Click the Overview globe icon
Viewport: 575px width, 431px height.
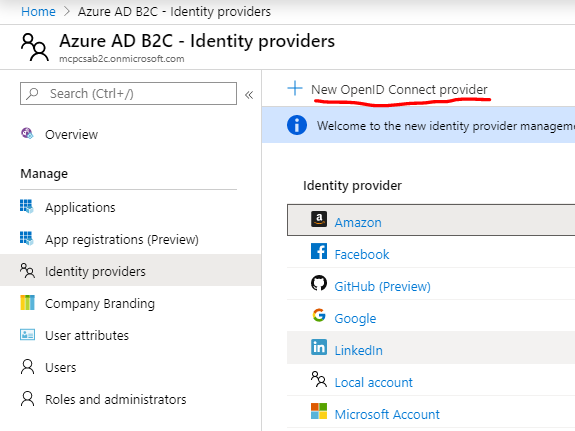(27, 134)
